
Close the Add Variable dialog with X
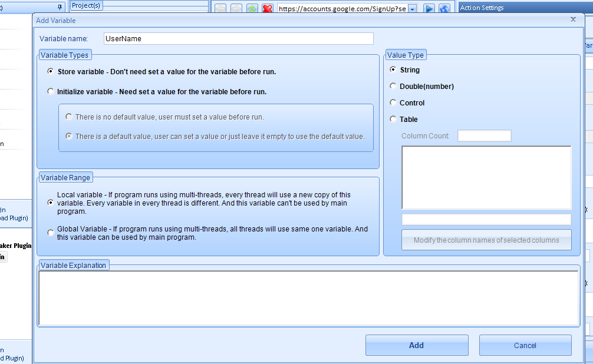click(573, 19)
